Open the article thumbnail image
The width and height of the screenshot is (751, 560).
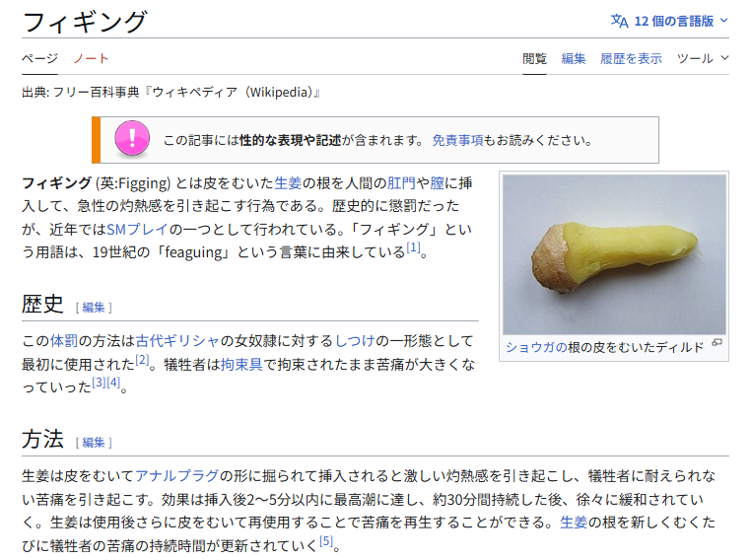coord(614,254)
